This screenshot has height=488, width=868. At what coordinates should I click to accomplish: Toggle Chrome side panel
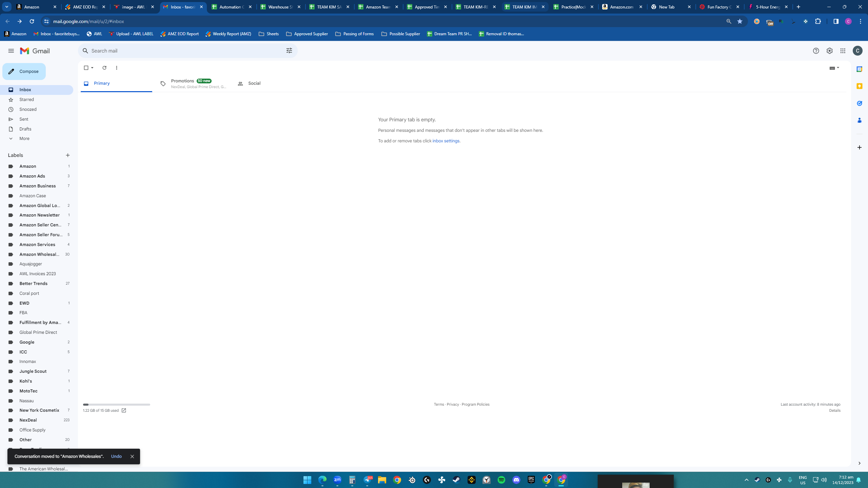coord(836,21)
